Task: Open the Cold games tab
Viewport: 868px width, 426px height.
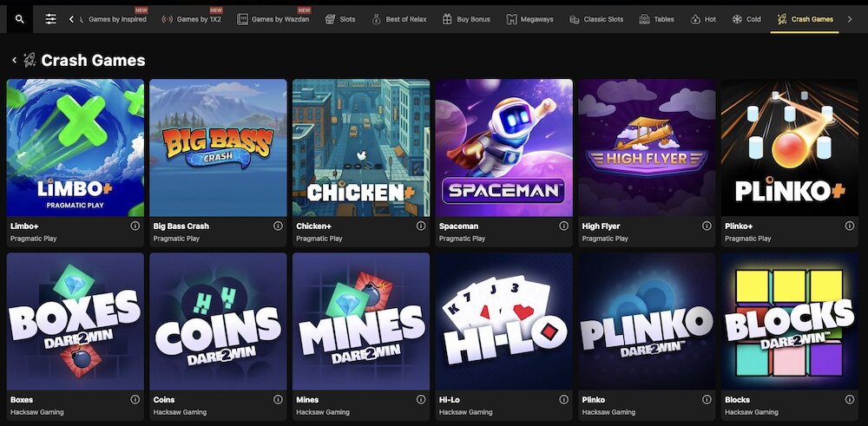Action: (x=746, y=19)
